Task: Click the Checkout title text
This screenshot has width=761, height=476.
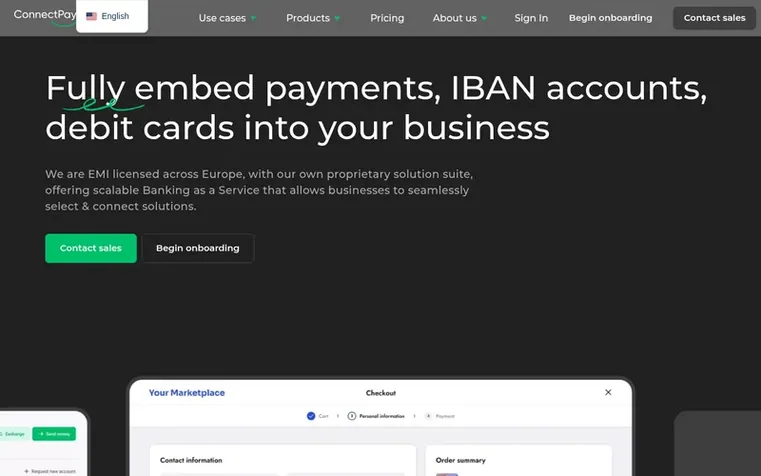Action: (381, 393)
